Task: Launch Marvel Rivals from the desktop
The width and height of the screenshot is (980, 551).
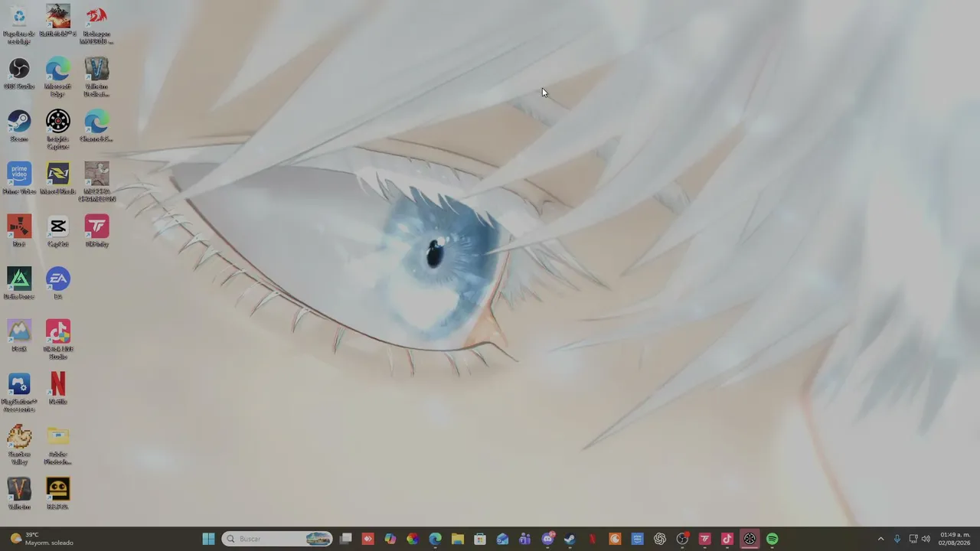Action: point(58,178)
